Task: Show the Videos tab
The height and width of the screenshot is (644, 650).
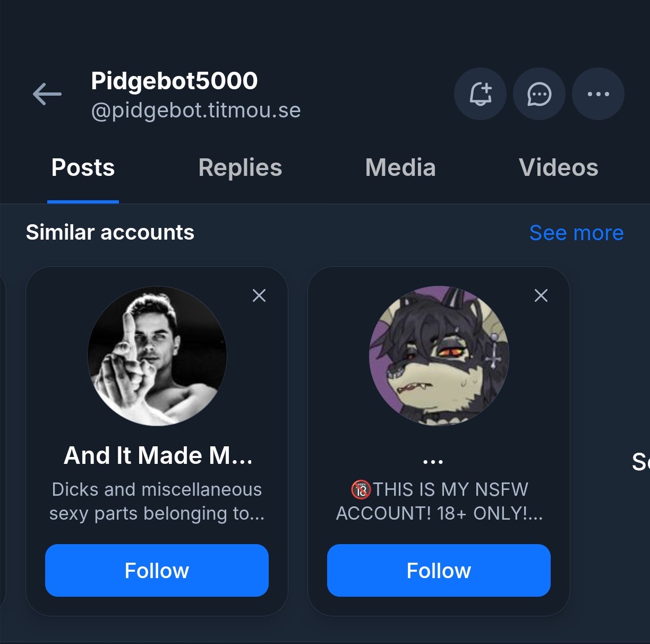Action: pos(558,168)
